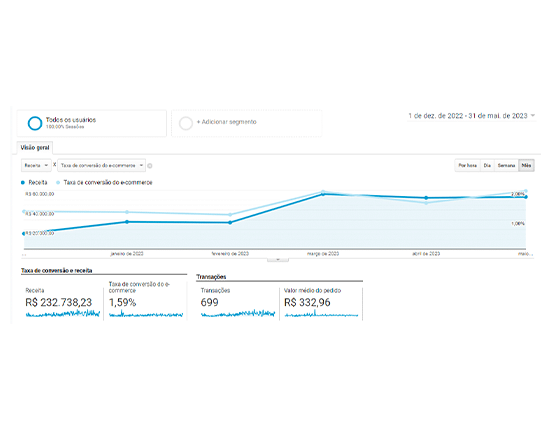Click the small round icon after the second metric dropdown
The width and height of the screenshot is (551, 430).
[x=150, y=166]
